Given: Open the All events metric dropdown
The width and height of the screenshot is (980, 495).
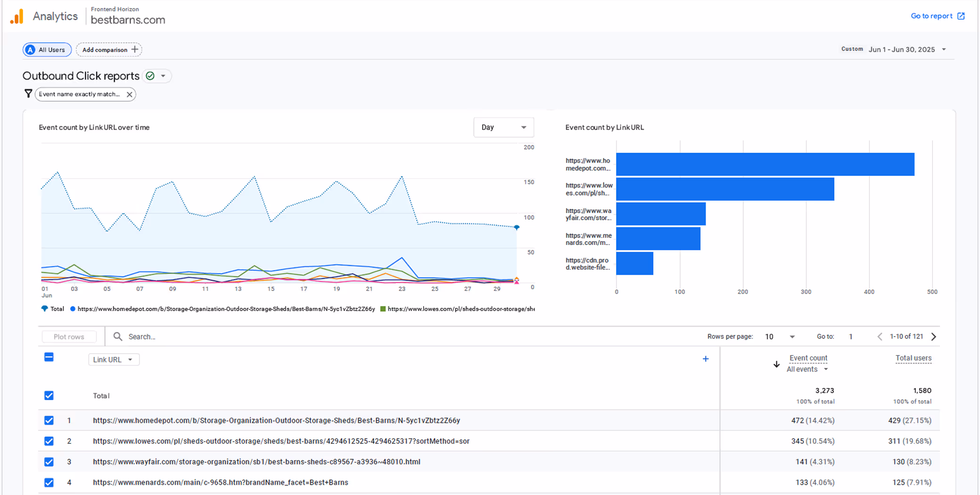Looking at the screenshot, I should pyautogui.click(x=807, y=369).
